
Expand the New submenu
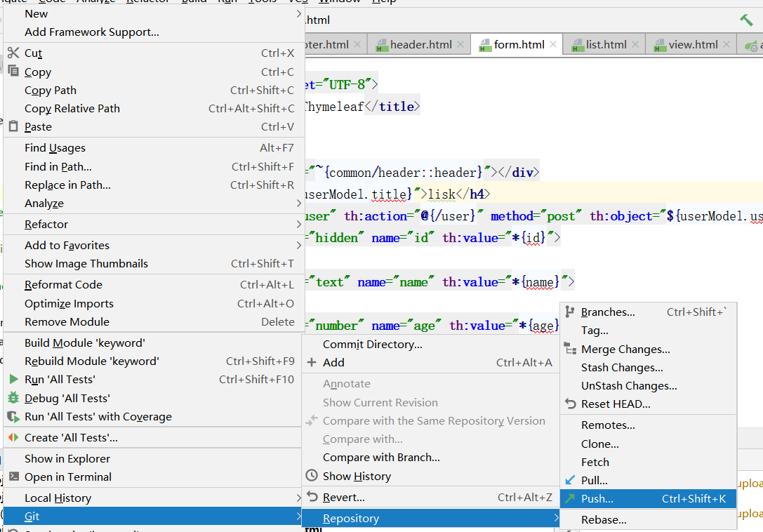[x=153, y=13]
